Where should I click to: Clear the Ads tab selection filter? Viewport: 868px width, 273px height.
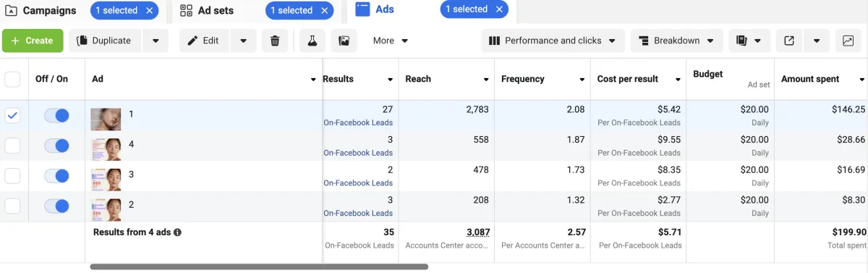(498, 9)
